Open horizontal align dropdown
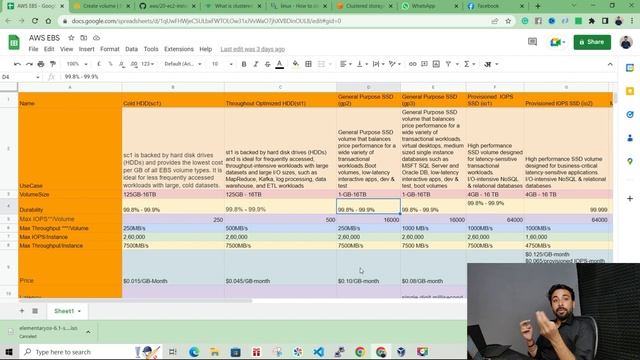This screenshot has height=360, width=640. point(346,64)
